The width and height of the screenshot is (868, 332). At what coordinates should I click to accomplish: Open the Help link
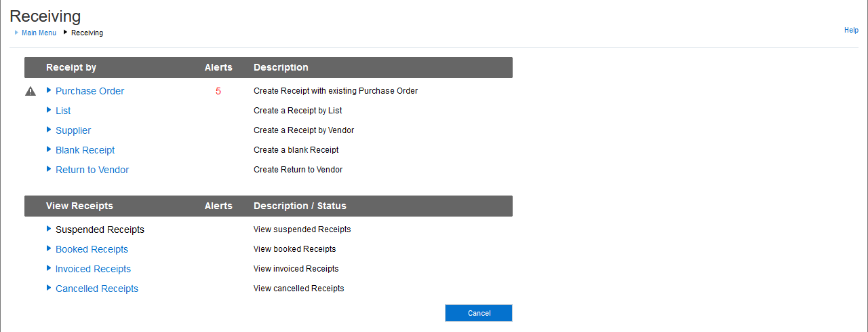[851, 31]
